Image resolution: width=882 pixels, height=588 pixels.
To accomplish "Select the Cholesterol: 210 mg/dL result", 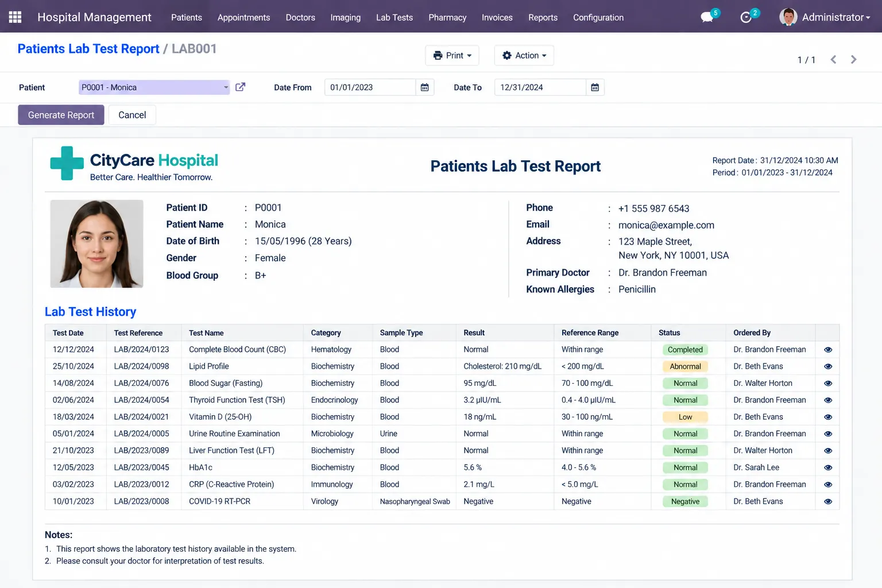I will tap(502, 366).
